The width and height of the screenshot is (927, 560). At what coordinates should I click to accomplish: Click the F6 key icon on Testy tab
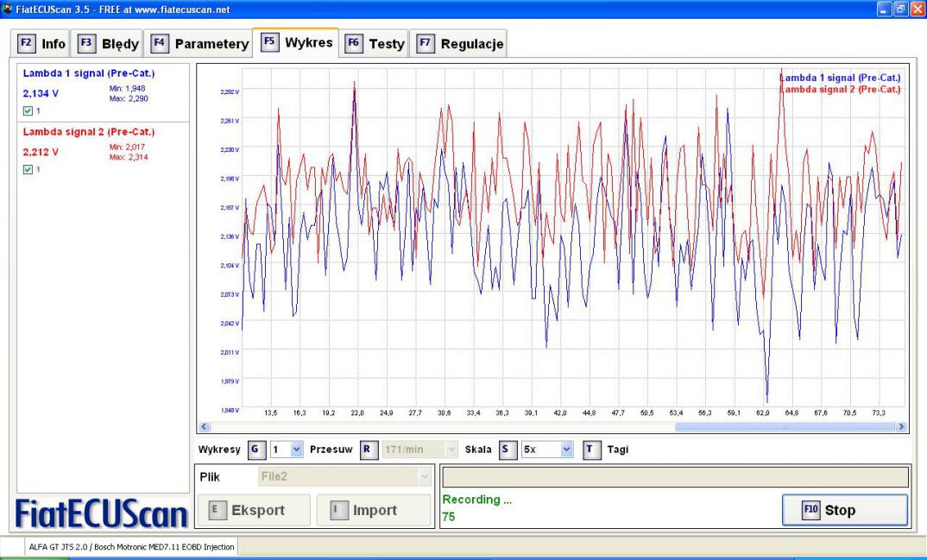[353, 42]
